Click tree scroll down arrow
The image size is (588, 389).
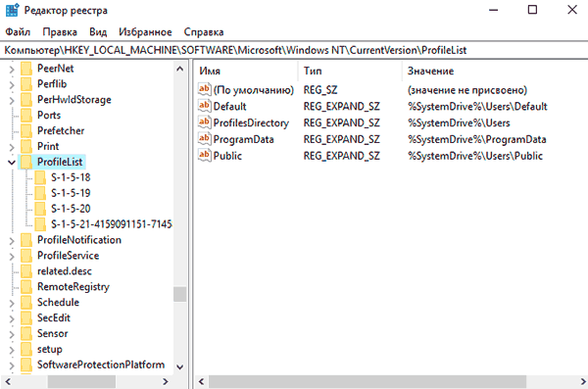180,366
